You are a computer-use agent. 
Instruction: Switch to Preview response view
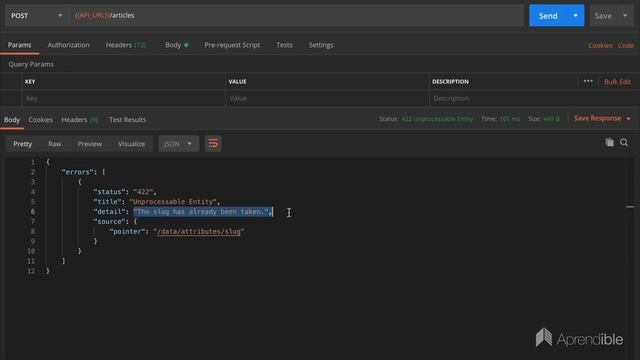[x=90, y=144]
